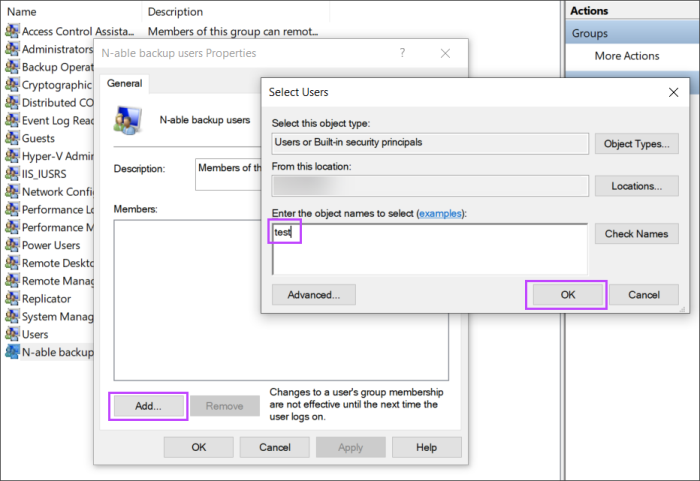Click the Administrators group icon

[x=12, y=49]
